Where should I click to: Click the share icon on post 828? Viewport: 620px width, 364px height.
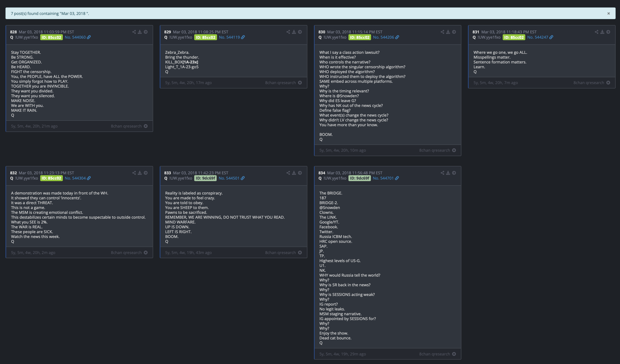coord(134,32)
